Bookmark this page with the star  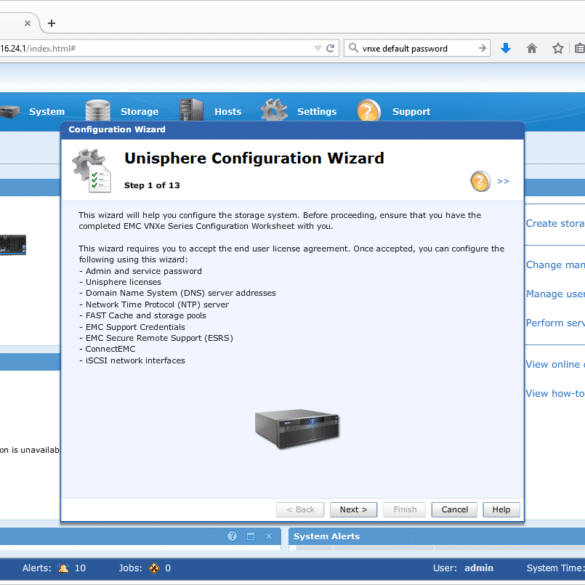[558, 48]
